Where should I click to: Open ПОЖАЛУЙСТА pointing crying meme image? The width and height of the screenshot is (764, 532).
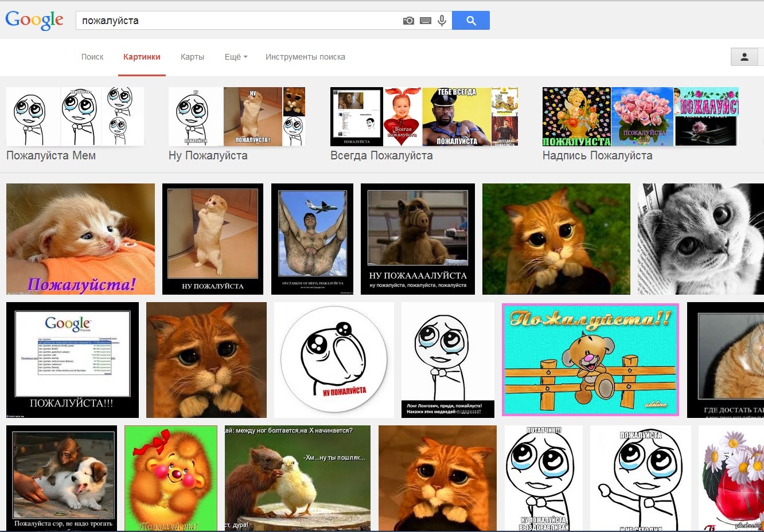(x=641, y=478)
